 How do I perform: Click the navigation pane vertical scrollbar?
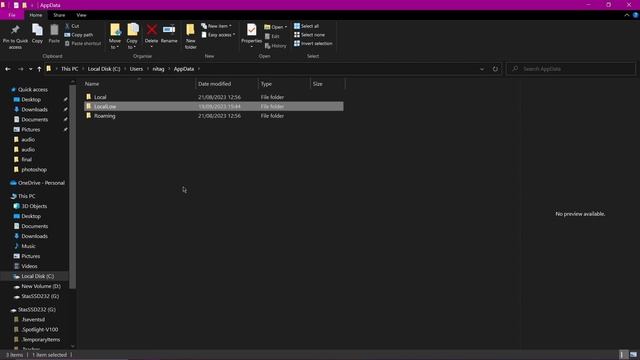click(x=73, y=187)
